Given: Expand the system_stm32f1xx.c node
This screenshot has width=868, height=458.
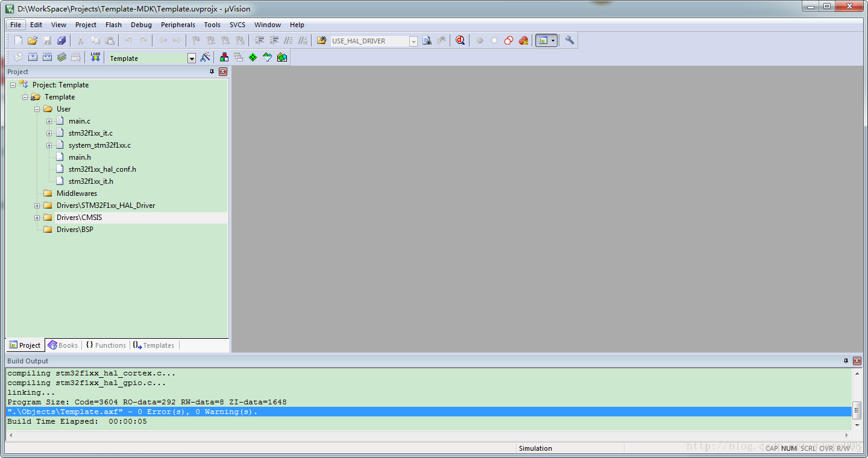Looking at the screenshot, I should (49, 145).
